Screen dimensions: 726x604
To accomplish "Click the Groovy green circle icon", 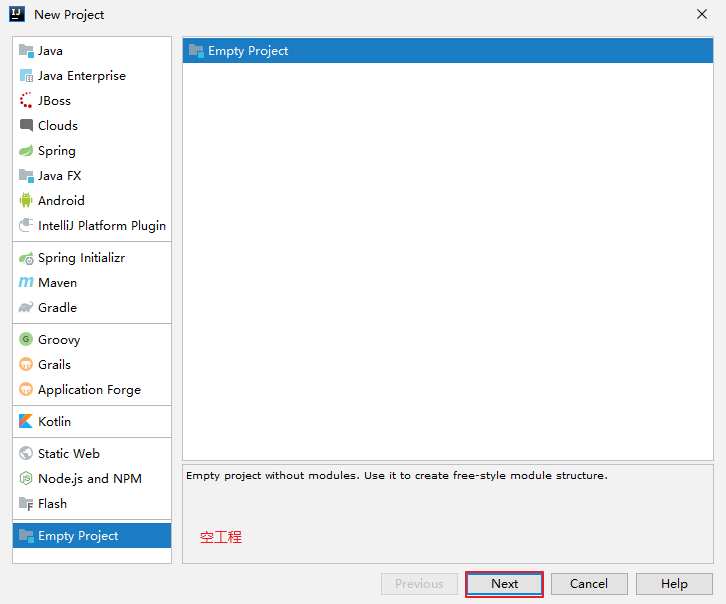I will click(26, 340).
